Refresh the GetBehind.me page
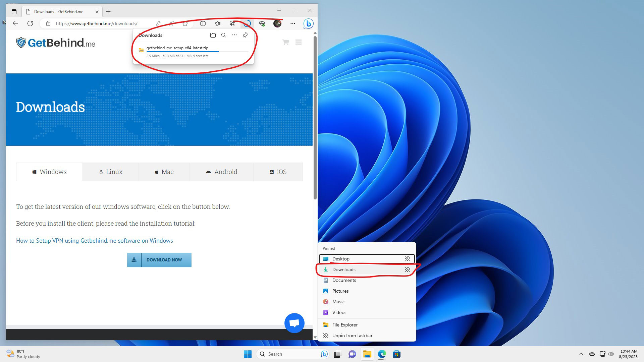 point(30,23)
